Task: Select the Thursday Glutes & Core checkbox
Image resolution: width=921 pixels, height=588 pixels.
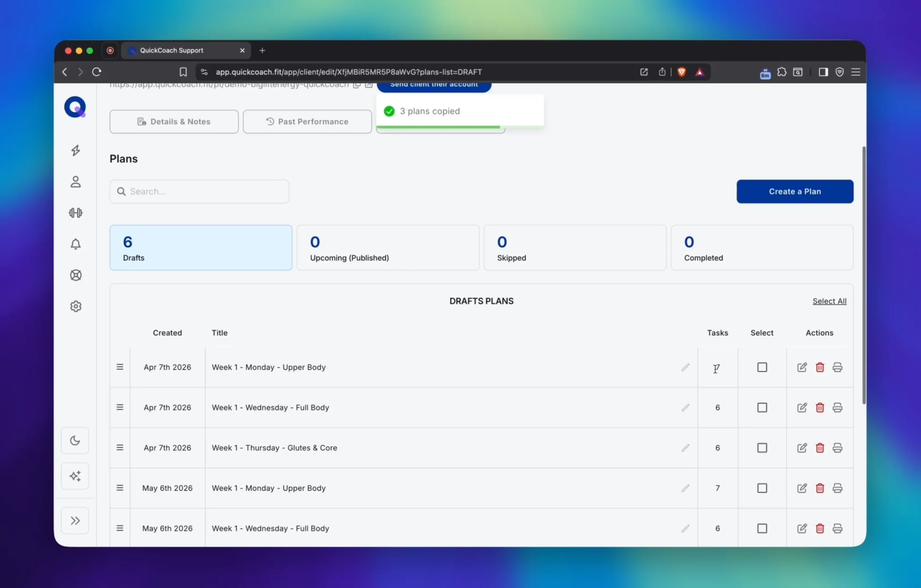Action: [x=762, y=448]
